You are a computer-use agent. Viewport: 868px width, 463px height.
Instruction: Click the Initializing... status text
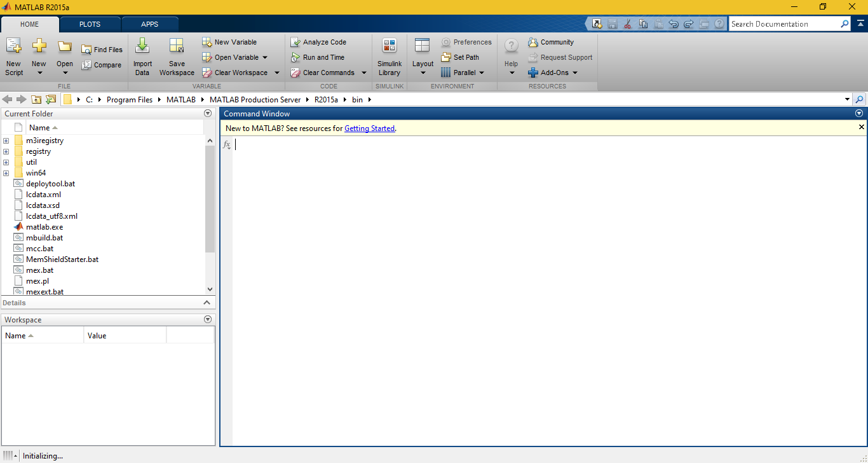pyautogui.click(x=43, y=456)
